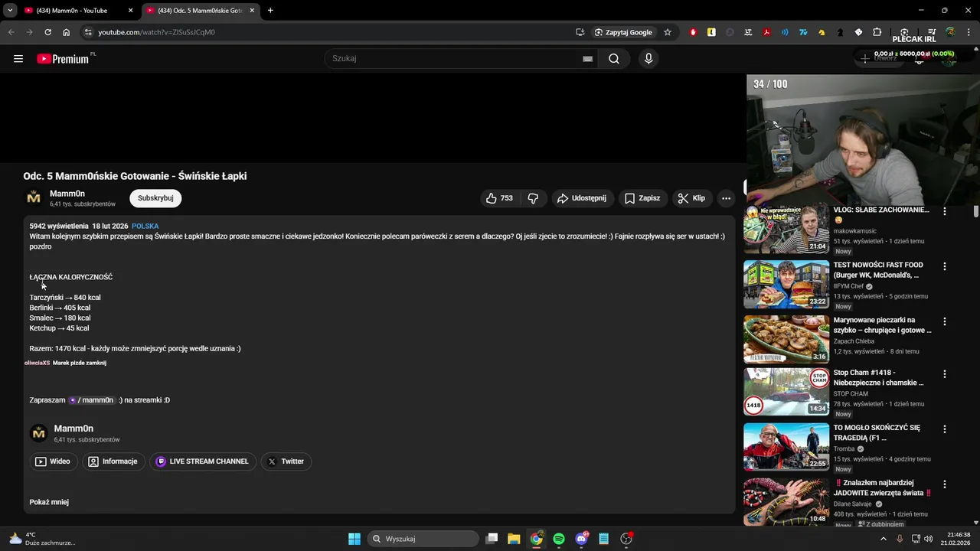Click the page vertical scrollbar

coord(975,211)
